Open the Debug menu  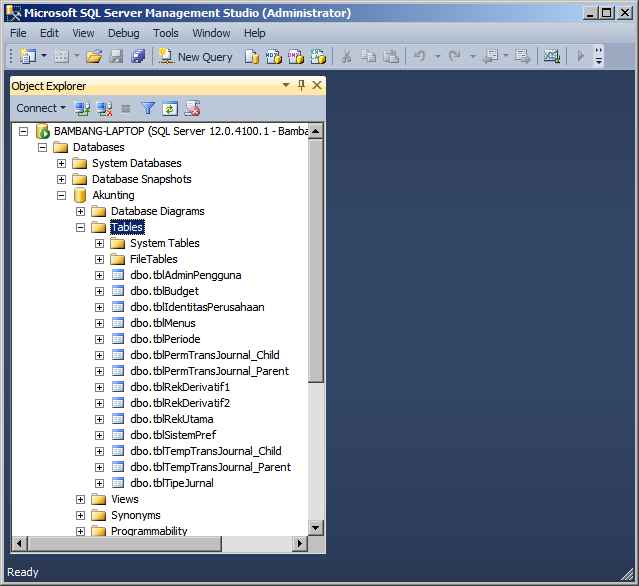pos(123,33)
